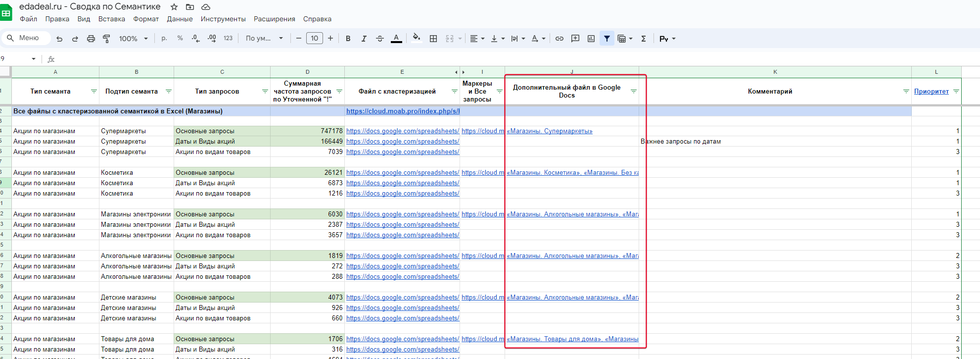
Task: Click the functions sigma icon
Action: pyautogui.click(x=644, y=39)
